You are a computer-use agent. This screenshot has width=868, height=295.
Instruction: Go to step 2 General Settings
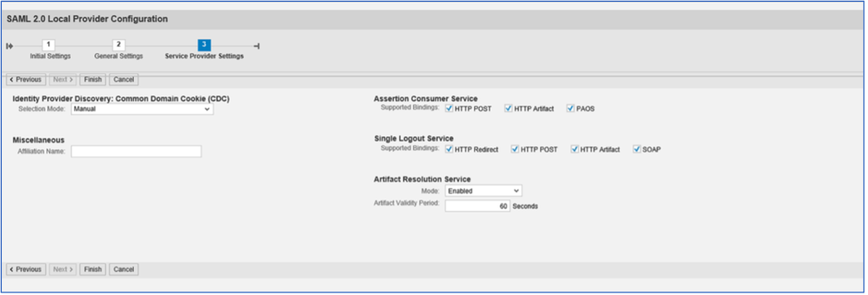point(118,45)
